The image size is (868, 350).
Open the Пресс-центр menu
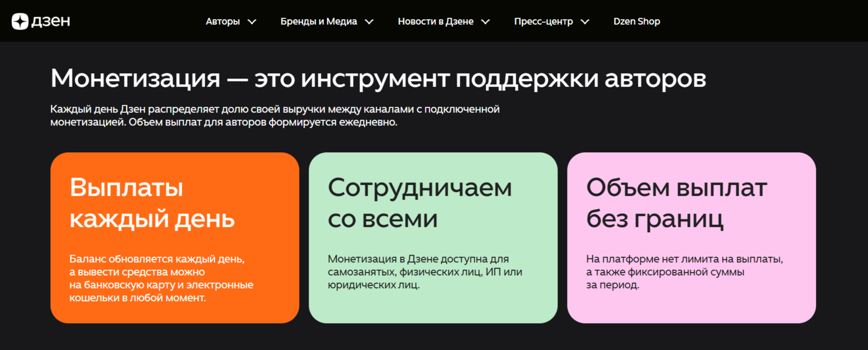pos(543,22)
